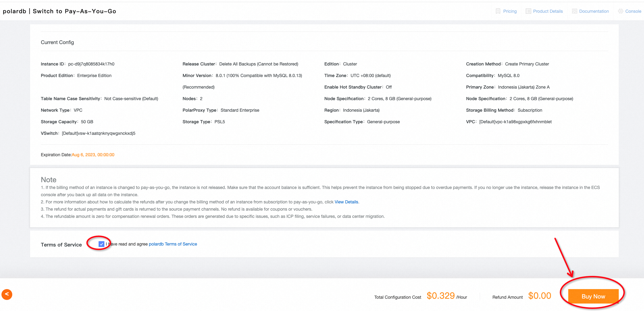644x311 pixels.
Task: Click Specification Type General-purpose value
Action: coord(383,122)
